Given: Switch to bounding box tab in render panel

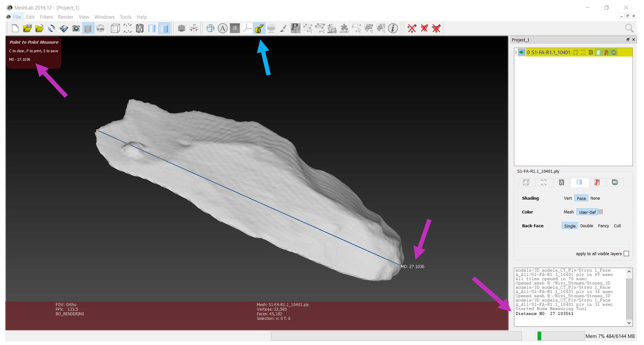Looking at the screenshot, I should (x=526, y=182).
